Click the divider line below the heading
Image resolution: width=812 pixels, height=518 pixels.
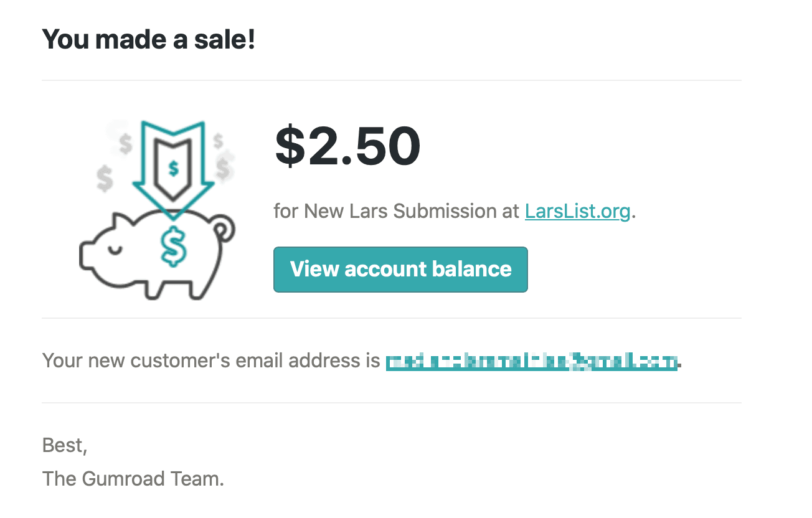click(x=392, y=80)
